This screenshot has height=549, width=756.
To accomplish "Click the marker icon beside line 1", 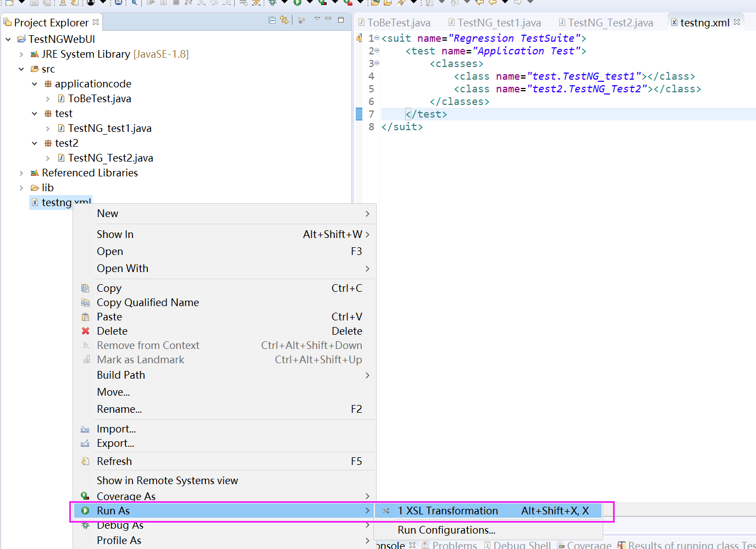I will 359,38.
